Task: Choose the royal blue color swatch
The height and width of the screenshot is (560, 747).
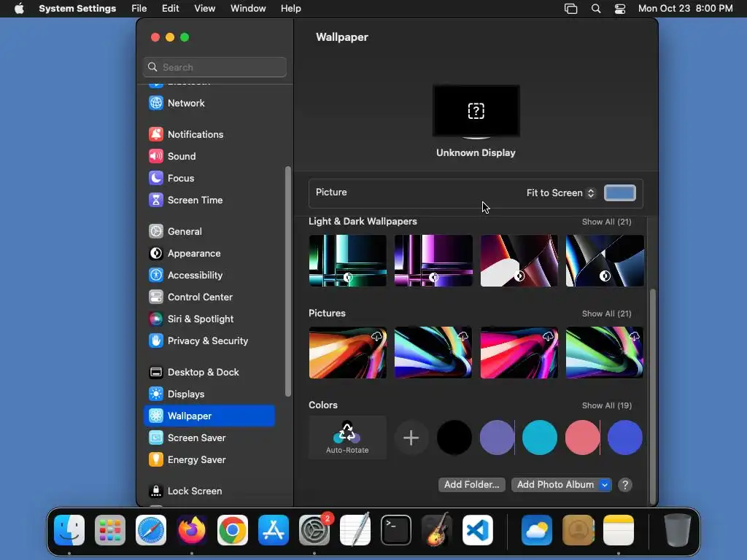Action: pos(625,437)
